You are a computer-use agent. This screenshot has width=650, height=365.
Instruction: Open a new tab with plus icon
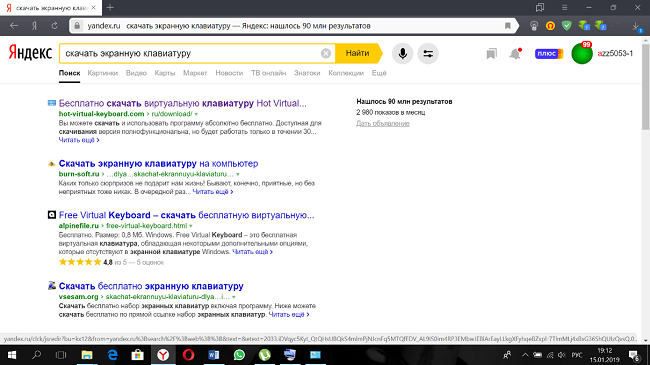110,7
